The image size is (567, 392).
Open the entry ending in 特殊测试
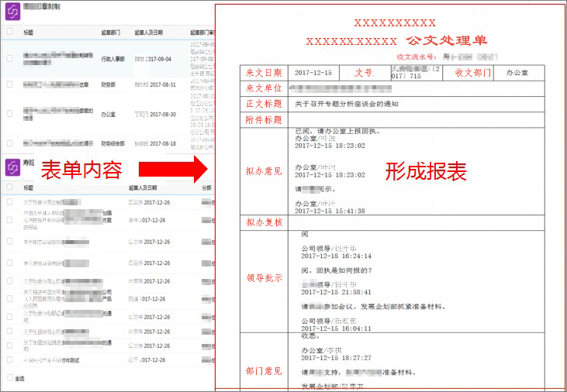click(51, 360)
